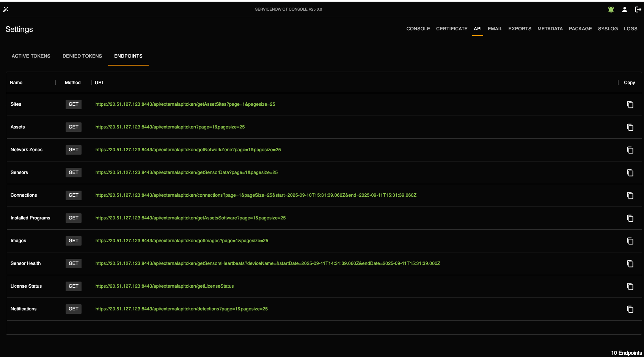
Task: Copy the License Status endpoint URI
Action: coord(630,287)
